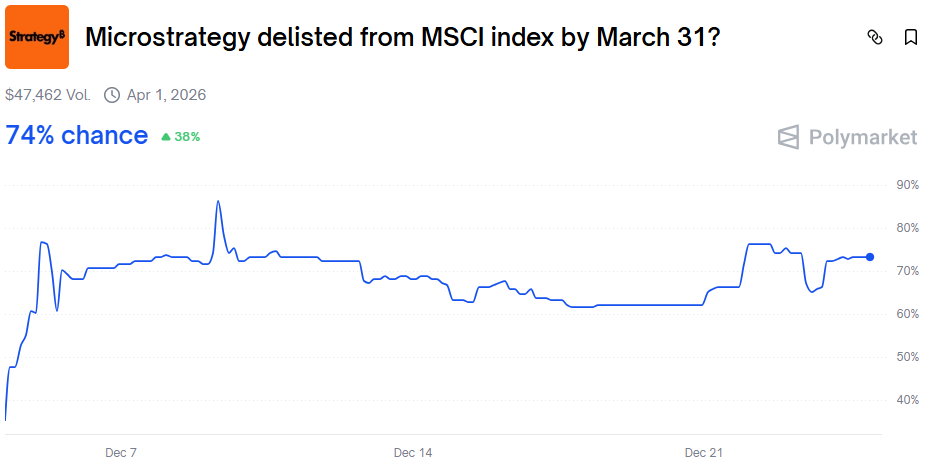This screenshot has height=474, width=935.
Task: Click the 80% y-axis label
Action: click(907, 228)
